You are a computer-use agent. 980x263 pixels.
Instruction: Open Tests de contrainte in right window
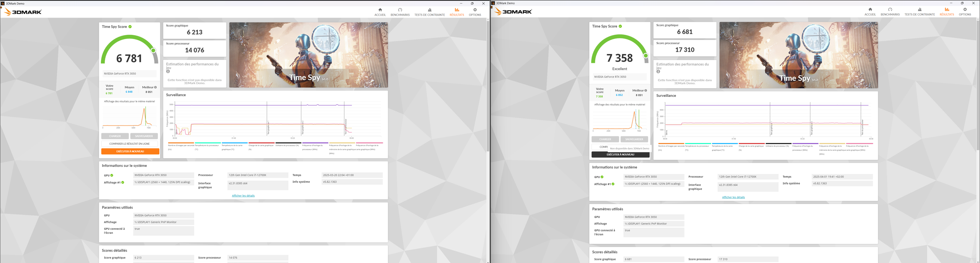tap(920, 11)
